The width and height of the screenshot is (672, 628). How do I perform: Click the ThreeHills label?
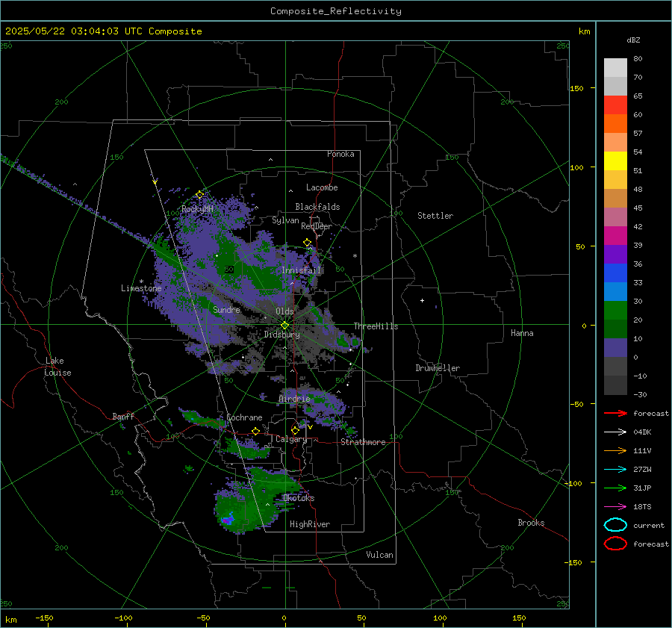376,326
